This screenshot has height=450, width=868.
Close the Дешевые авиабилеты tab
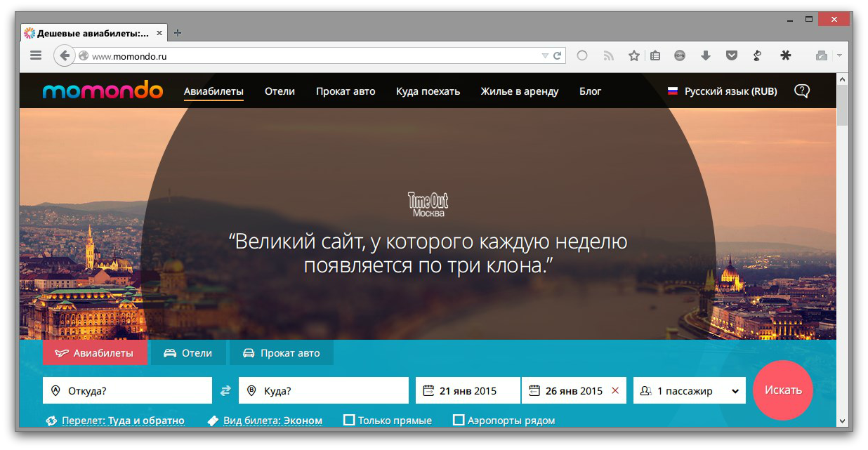coord(159,33)
